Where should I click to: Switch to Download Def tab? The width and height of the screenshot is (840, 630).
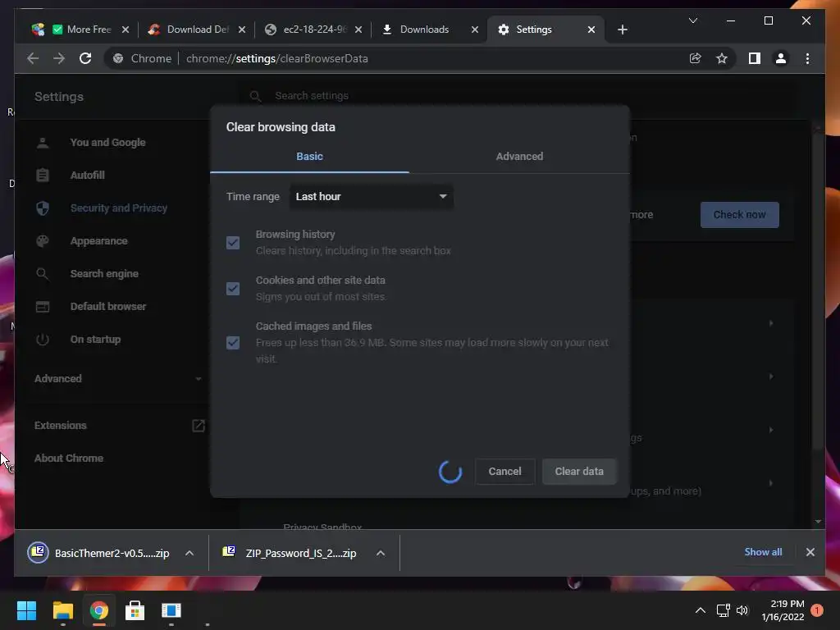tap(196, 30)
